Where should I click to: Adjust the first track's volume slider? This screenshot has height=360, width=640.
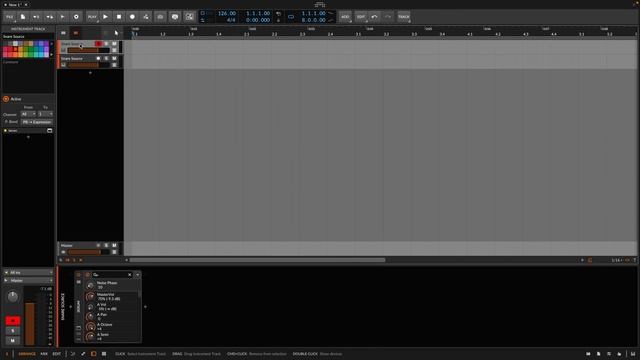pyautogui.click(x=89, y=50)
